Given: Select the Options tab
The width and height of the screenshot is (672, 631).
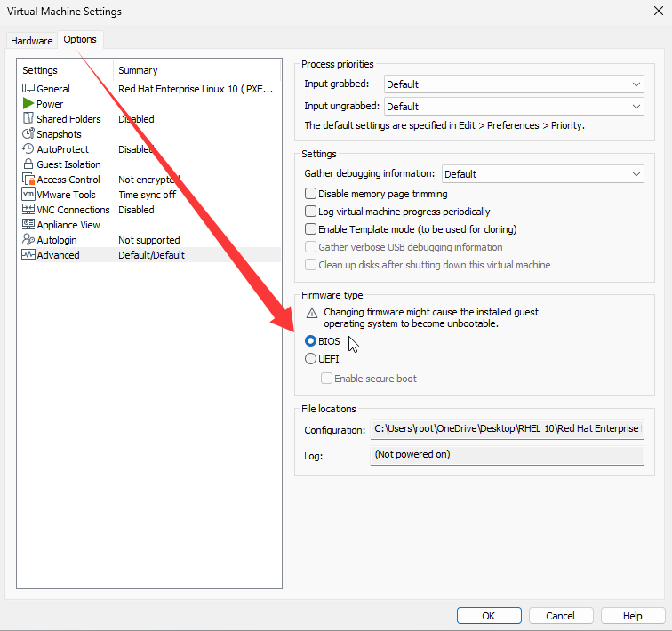Looking at the screenshot, I should tap(80, 40).
